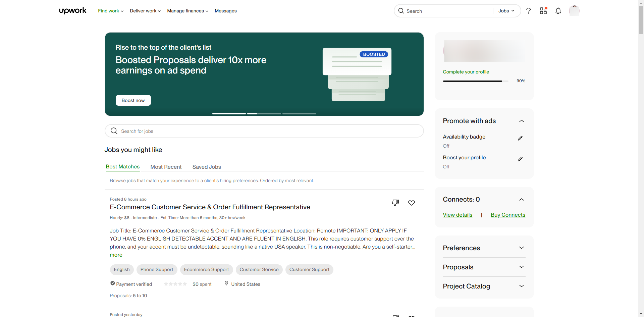Viewport: 644px width, 317px height.
Task: Switch to the Saved Jobs tab
Action: pyautogui.click(x=207, y=167)
